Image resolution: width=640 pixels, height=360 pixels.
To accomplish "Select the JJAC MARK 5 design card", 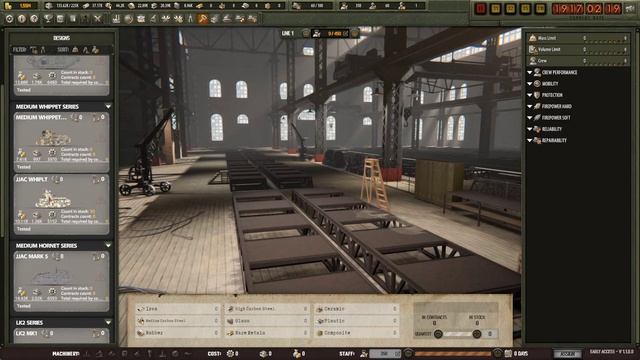I will coord(62,281).
